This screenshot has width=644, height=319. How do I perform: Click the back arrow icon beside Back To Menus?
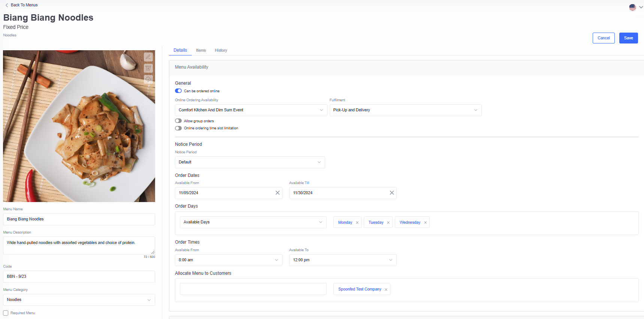(7, 5)
